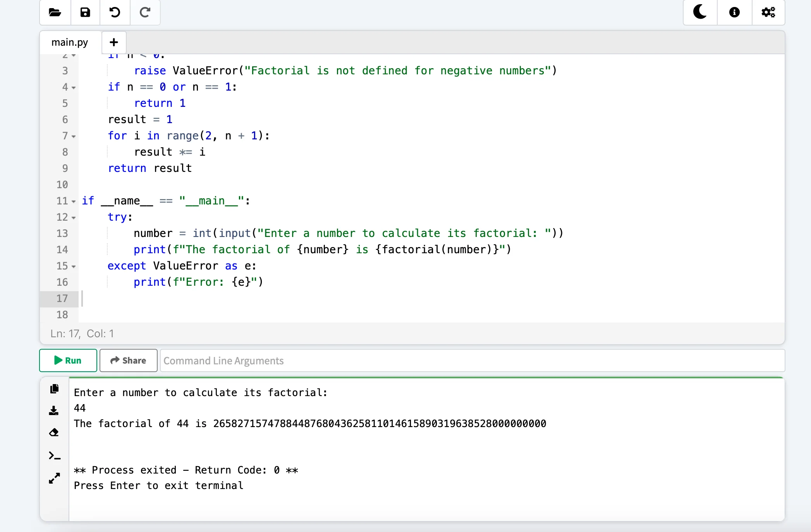This screenshot has height=532, width=811.
Task: Redo the last undone edit
Action: pos(145,12)
